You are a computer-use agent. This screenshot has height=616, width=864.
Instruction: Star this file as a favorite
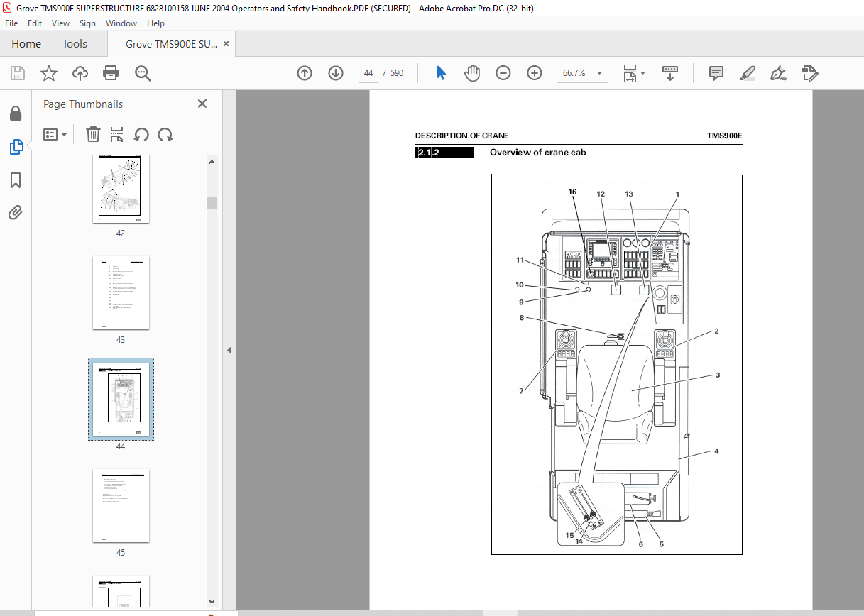pyautogui.click(x=49, y=73)
